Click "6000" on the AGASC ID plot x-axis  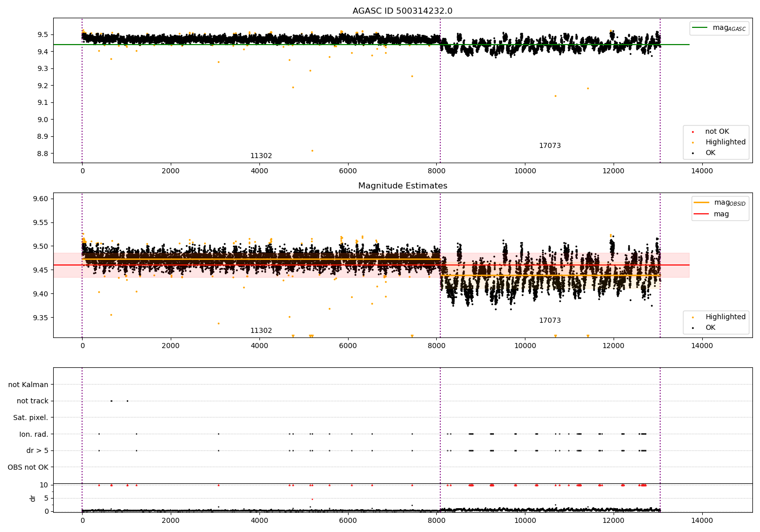click(348, 171)
